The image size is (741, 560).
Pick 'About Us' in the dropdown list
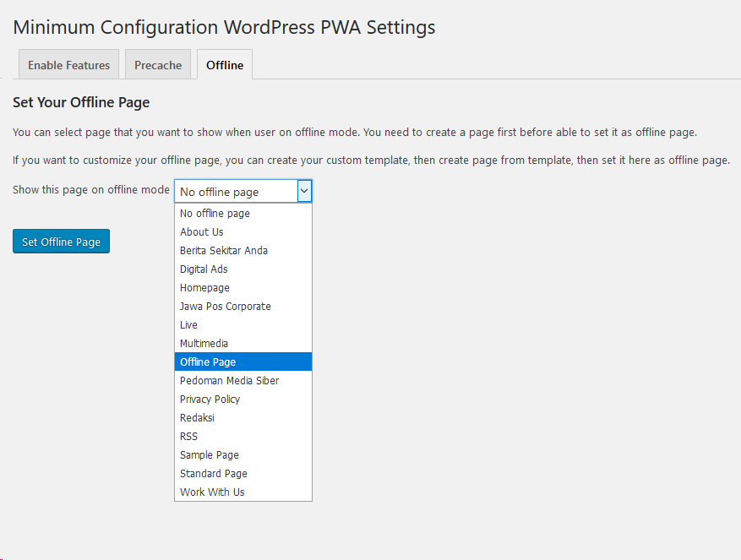(x=242, y=231)
